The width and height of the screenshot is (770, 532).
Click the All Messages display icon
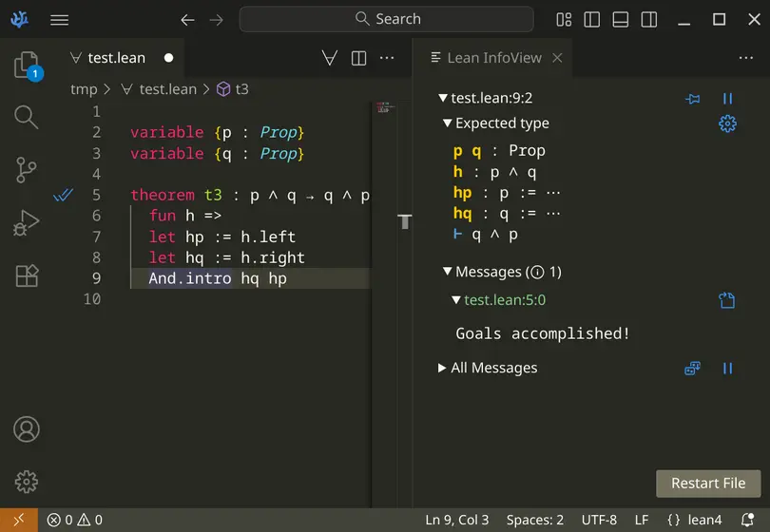(x=692, y=368)
